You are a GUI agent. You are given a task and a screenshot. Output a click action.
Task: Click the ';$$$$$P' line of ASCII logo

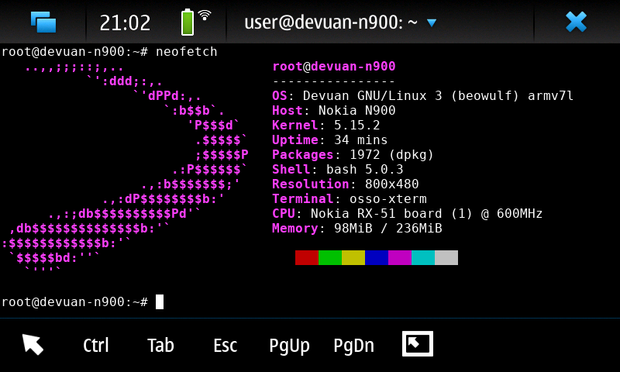pyautogui.click(x=221, y=155)
